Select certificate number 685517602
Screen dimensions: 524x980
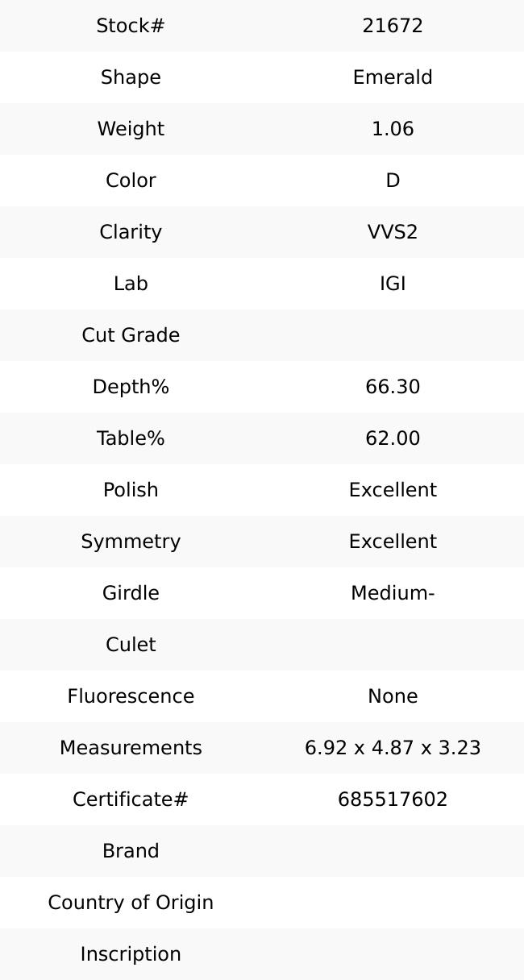coord(393,799)
